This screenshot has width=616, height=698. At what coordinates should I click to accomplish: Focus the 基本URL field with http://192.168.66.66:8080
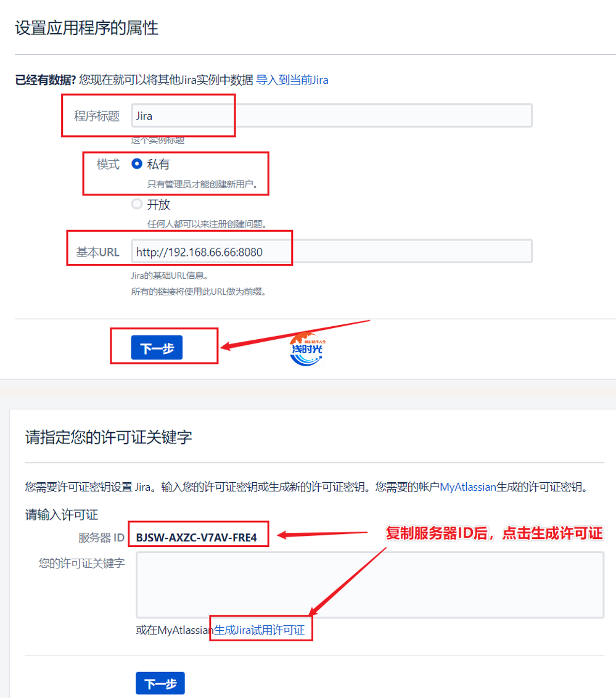(x=332, y=252)
